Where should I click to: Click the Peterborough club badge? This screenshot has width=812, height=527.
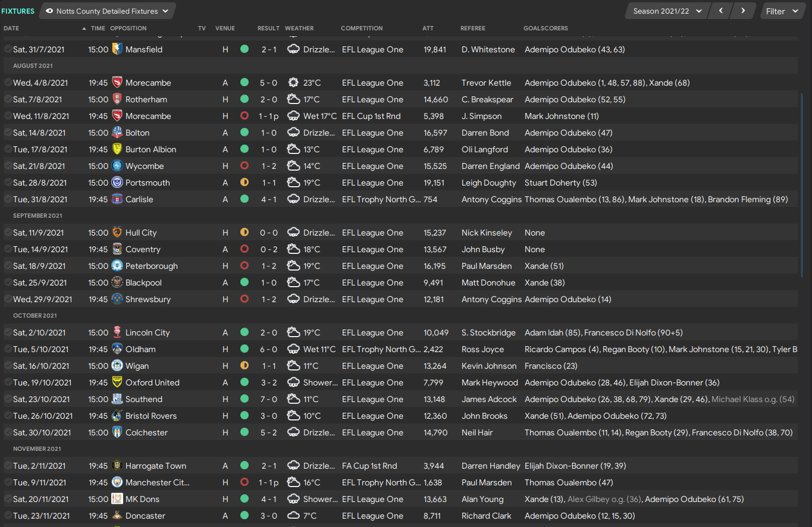pyautogui.click(x=117, y=266)
